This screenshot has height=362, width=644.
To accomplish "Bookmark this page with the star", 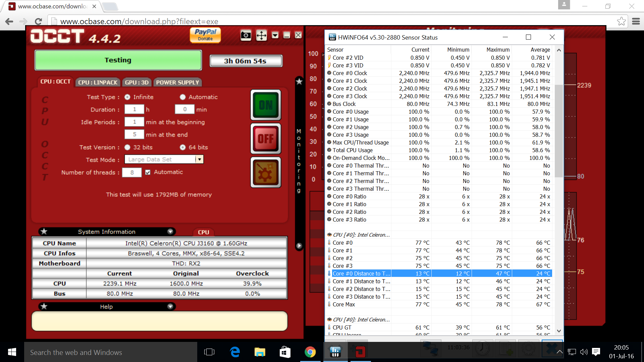I will point(621,21).
